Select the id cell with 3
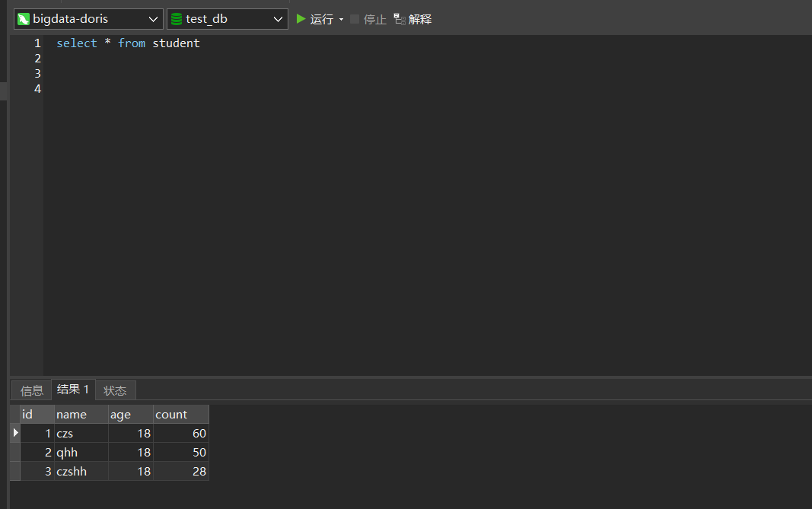 click(37, 471)
